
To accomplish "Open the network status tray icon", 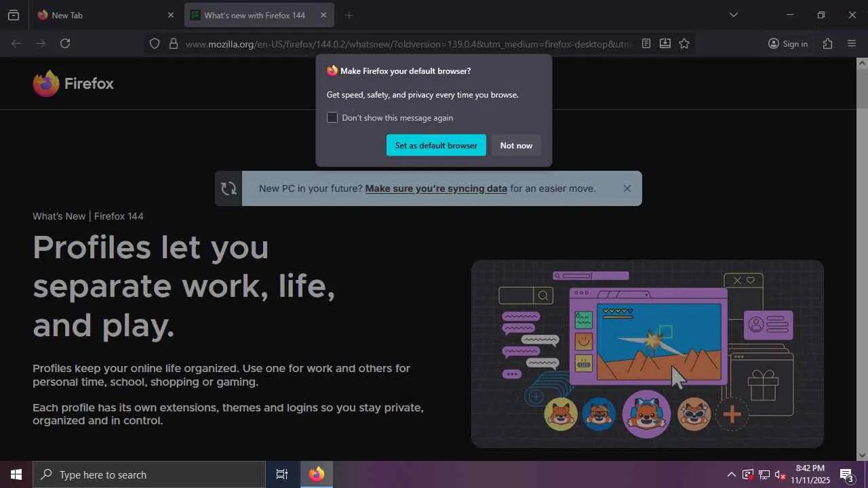I will [x=764, y=474].
